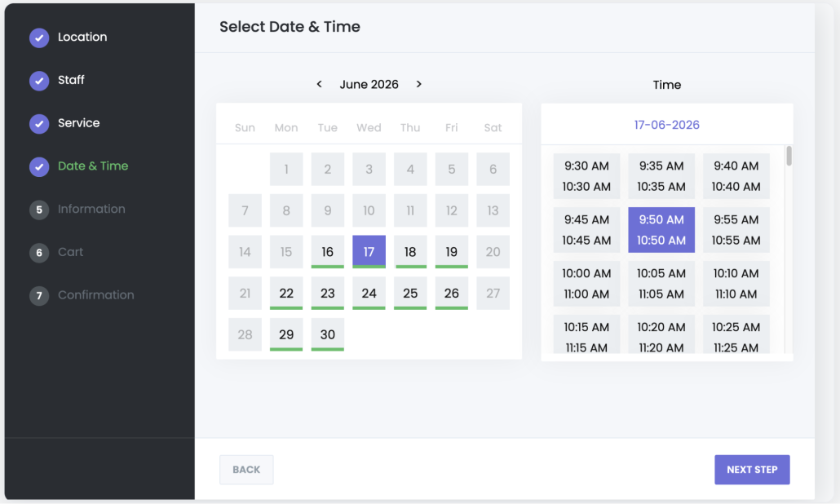Open the Cart step
Image resolution: width=840 pixels, height=504 pixels.
tap(71, 252)
